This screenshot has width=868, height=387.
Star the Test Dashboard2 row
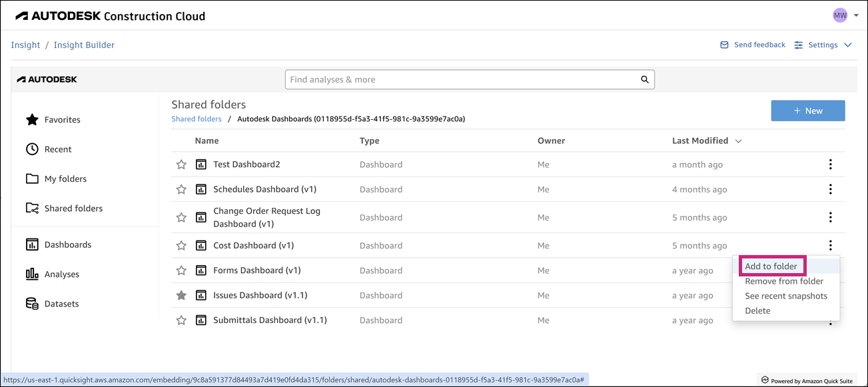(x=181, y=165)
